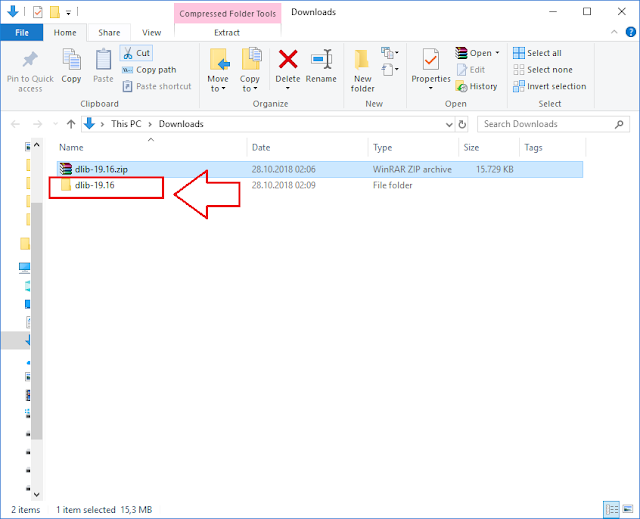Click Paste shortcut option
Viewport: 640px width, 519px height.
click(x=157, y=86)
